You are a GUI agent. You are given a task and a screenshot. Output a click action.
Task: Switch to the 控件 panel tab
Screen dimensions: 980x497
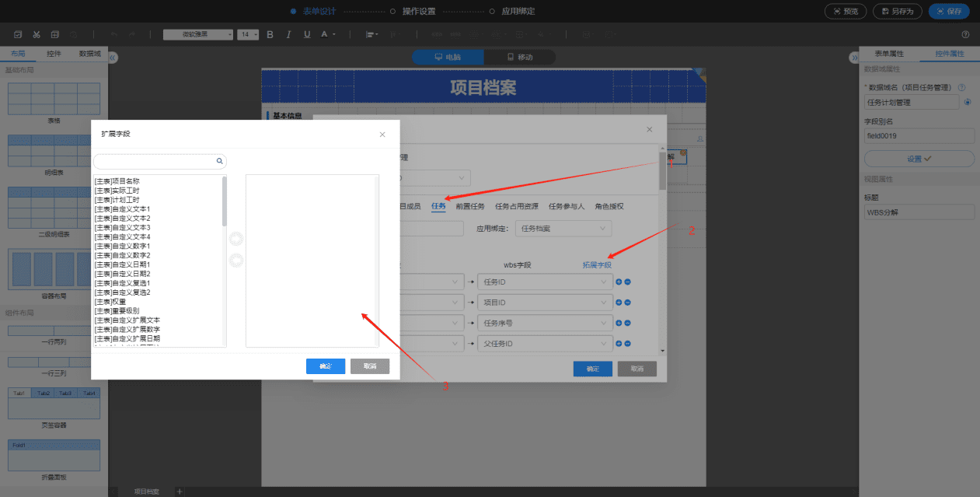coord(54,54)
